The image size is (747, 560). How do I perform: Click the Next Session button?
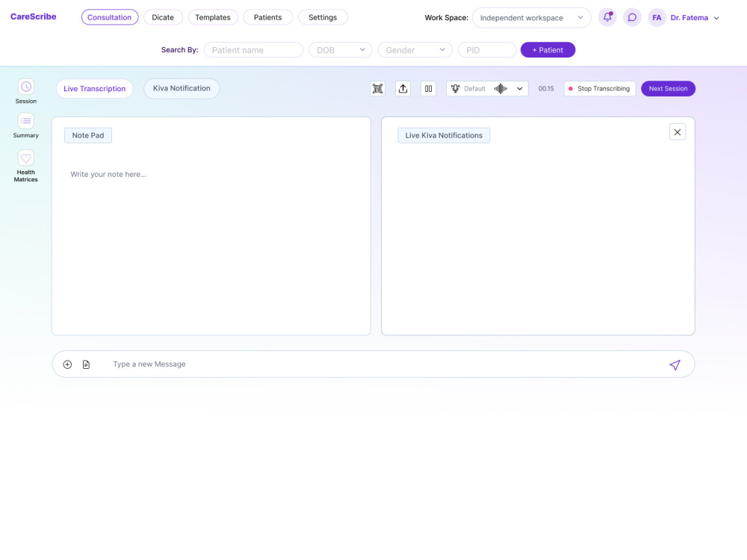(668, 89)
